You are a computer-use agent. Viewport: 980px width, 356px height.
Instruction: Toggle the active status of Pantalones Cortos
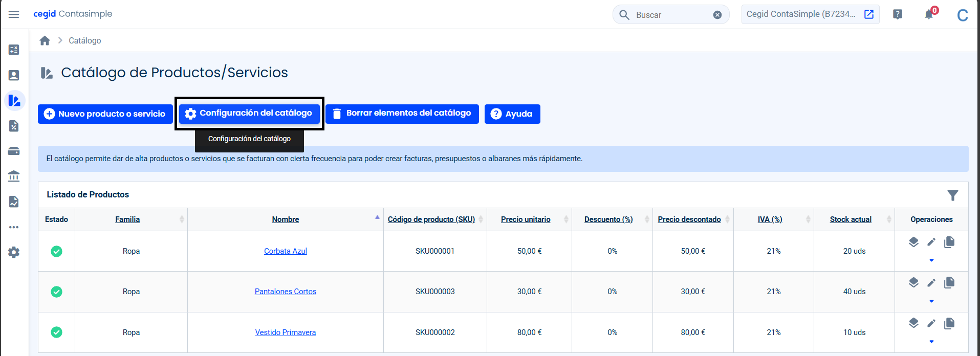pyautogui.click(x=57, y=292)
